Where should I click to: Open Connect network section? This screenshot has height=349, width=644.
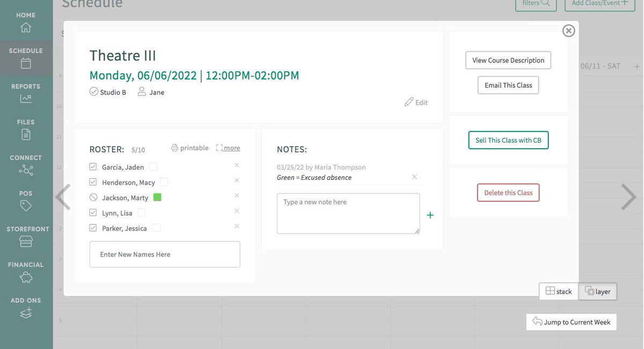(x=26, y=165)
